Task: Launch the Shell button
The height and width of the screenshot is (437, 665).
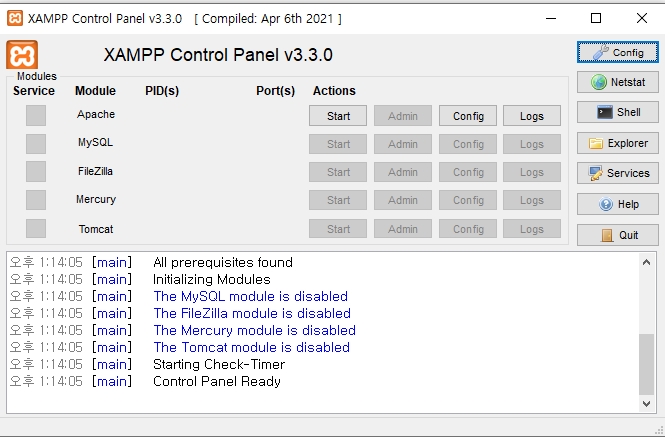Action: (618, 112)
